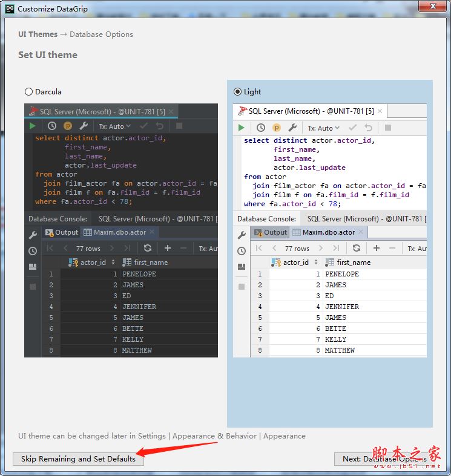Click the 77 rows label in Darcula preview

[x=88, y=249]
